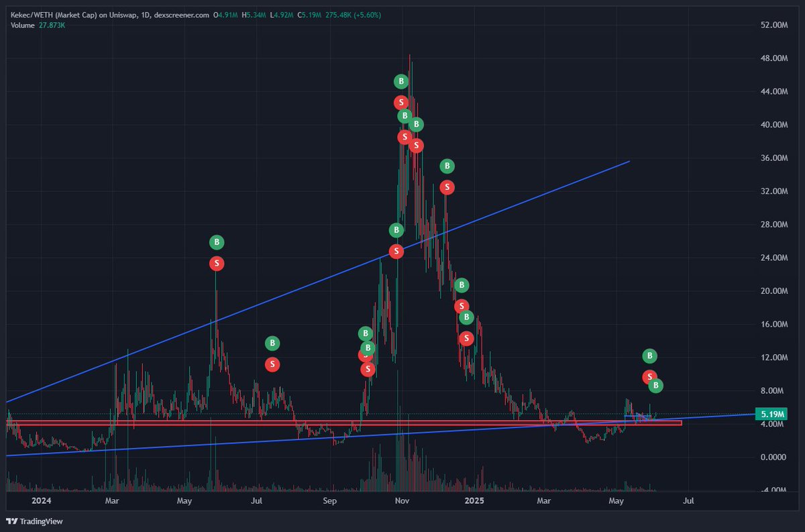Click the topmost Buy marker near 45M
805x532 pixels.
click(400, 82)
